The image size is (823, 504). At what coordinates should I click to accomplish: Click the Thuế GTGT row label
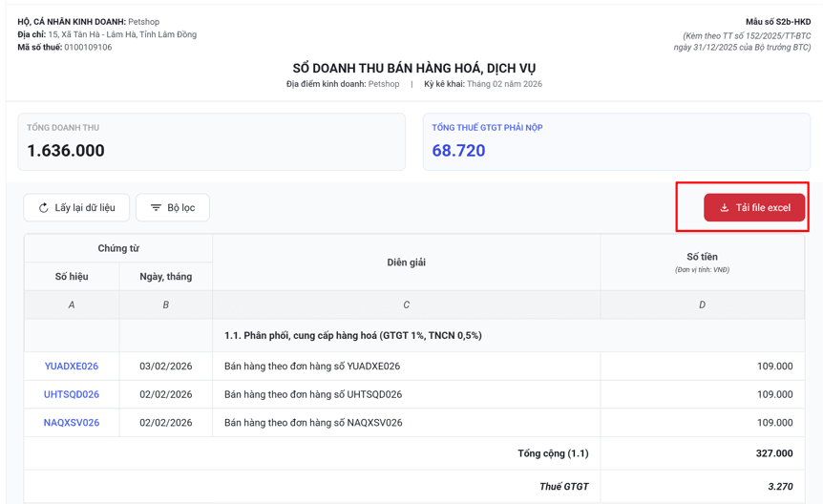[x=563, y=486]
